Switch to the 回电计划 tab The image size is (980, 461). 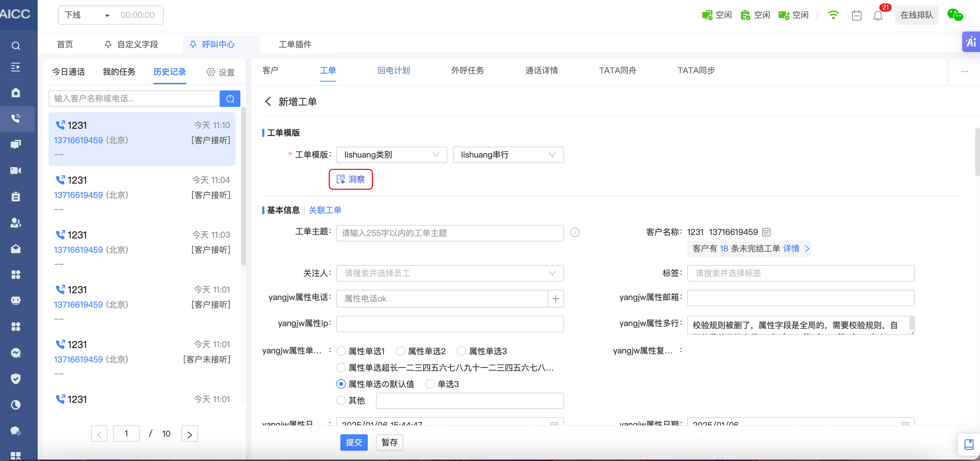click(x=393, y=71)
